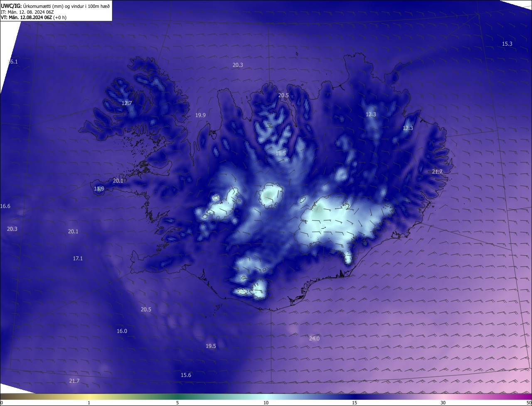Click the 'IT: Mán. 12. 08. 2024 06Z' line

[x=27, y=12]
